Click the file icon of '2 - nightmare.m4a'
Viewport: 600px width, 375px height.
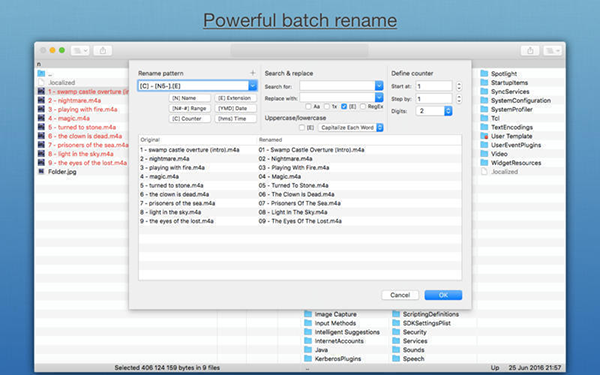click(41, 100)
